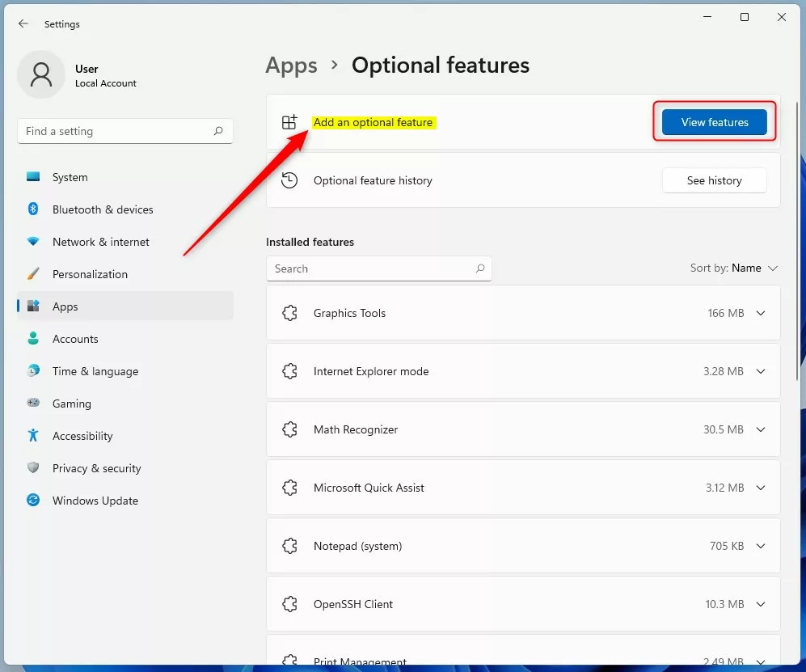
Task: Select the Gaming controller icon
Action: 33,403
